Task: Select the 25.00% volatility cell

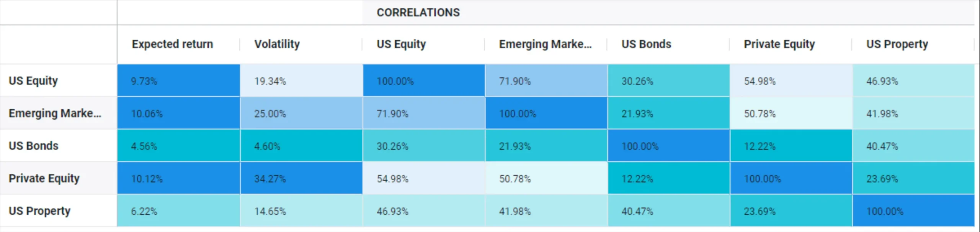Action: [301, 114]
